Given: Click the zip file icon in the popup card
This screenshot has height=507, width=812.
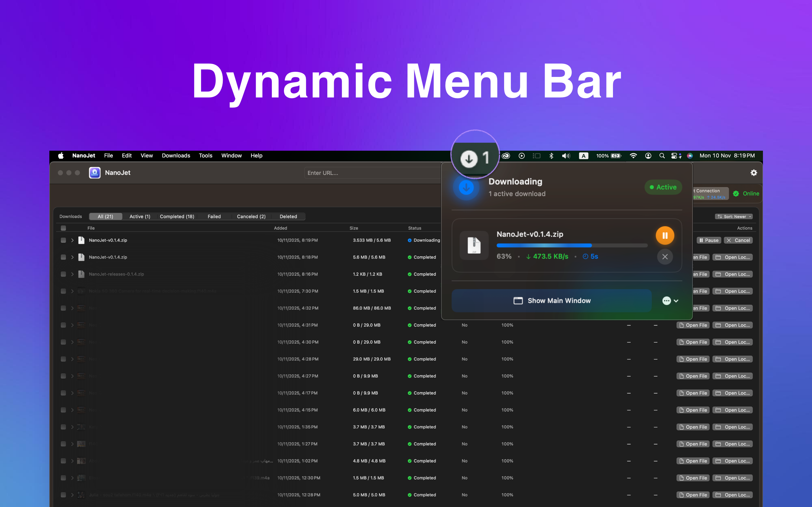Looking at the screenshot, I should 474,245.
